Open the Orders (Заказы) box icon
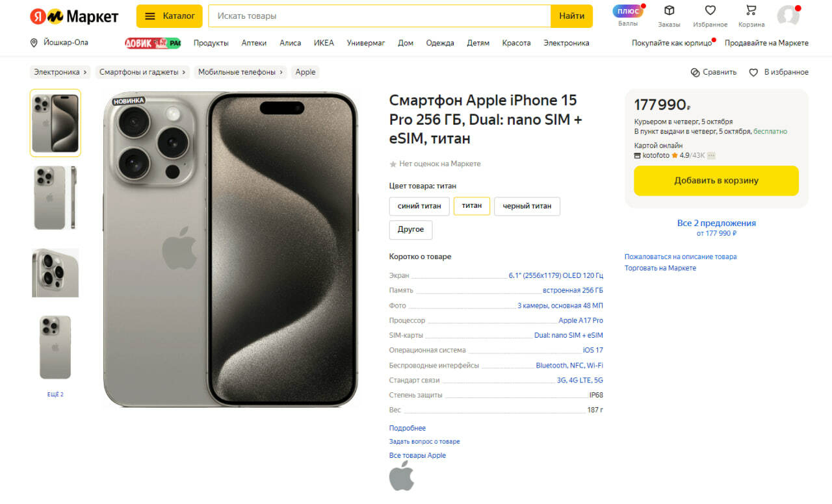Image resolution: width=832 pixels, height=504 pixels. tap(669, 10)
